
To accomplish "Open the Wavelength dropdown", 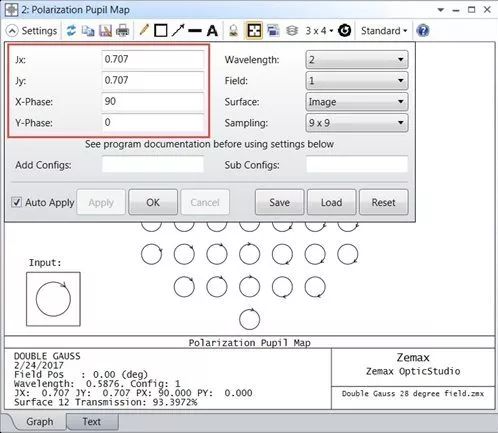I will 357,60.
